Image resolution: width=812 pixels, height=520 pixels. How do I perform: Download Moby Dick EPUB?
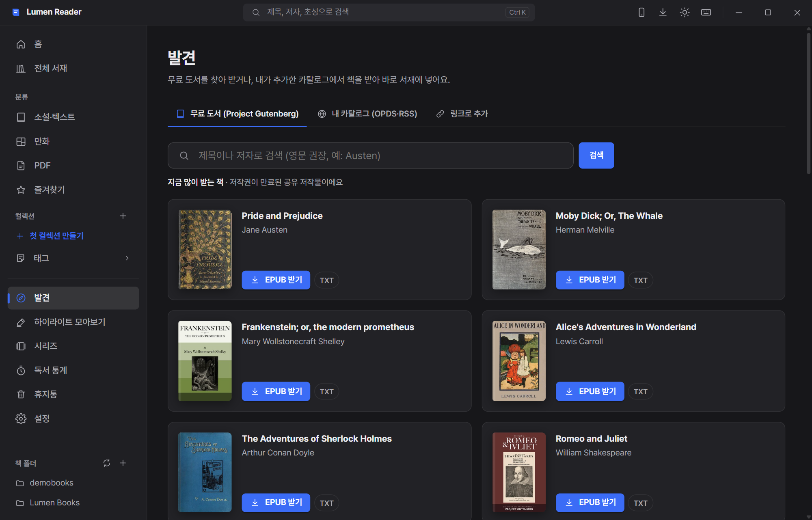tap(590, 280)
